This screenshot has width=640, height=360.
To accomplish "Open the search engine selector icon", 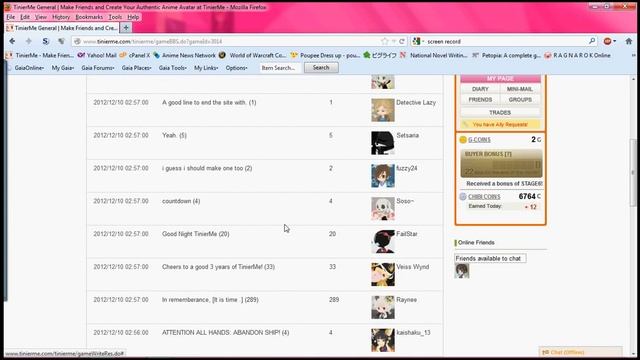I will pos(417,41).
